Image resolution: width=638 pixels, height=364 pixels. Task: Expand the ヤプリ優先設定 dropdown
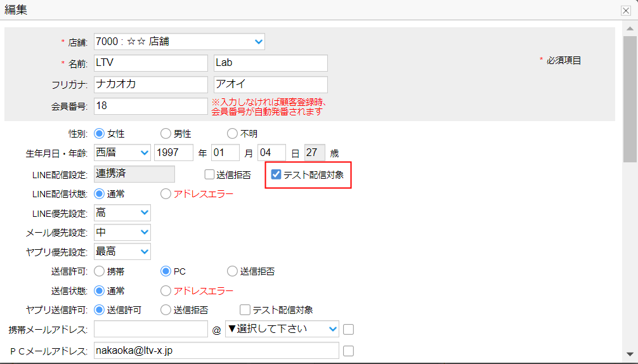122,252
